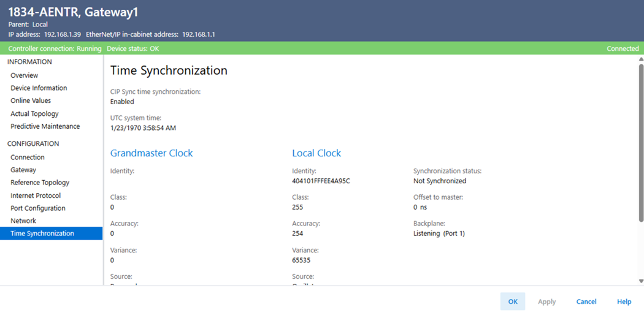Click the OK button

[513, 302]
